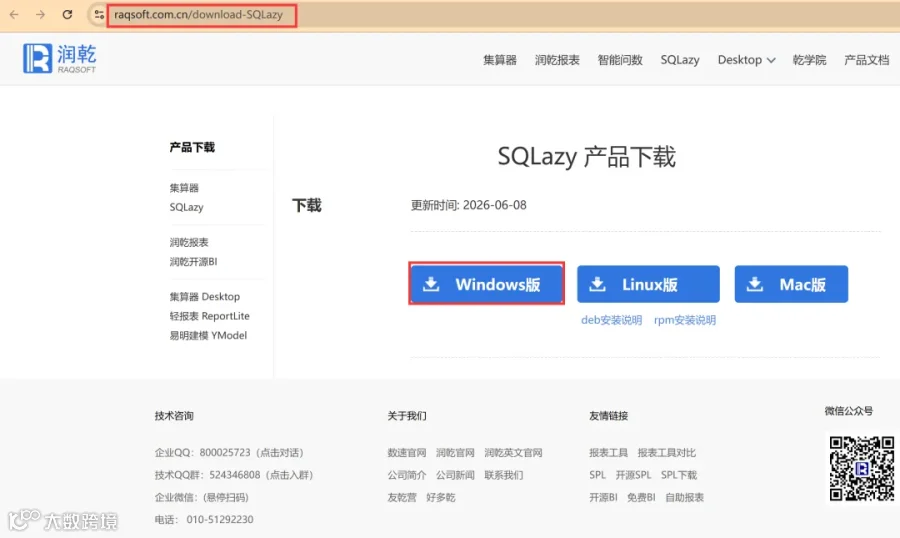The width and height of the screenshot is (900, 538).
Task: Select 集算器 in the sidebar
Action: click(184, 188)
